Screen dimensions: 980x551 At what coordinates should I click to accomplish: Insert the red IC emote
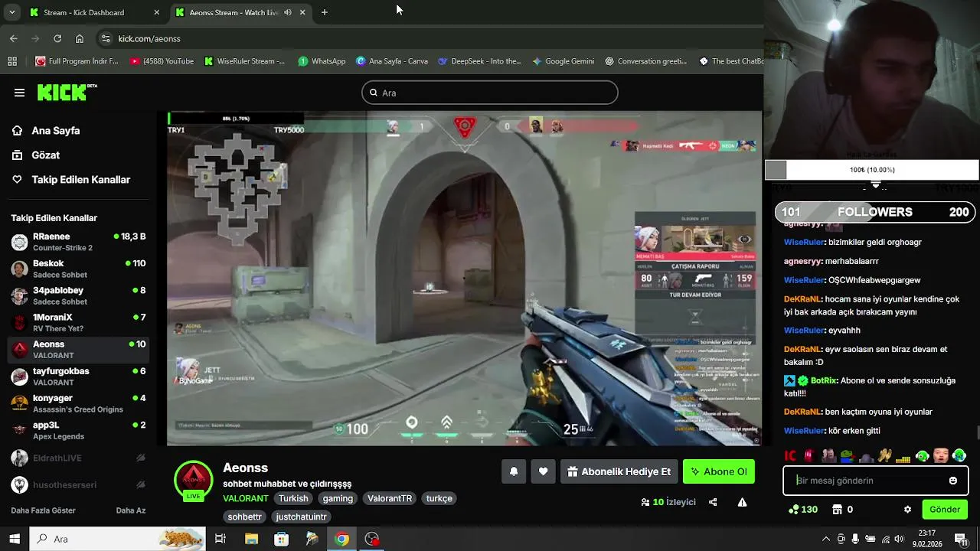(x=790, y=456)
